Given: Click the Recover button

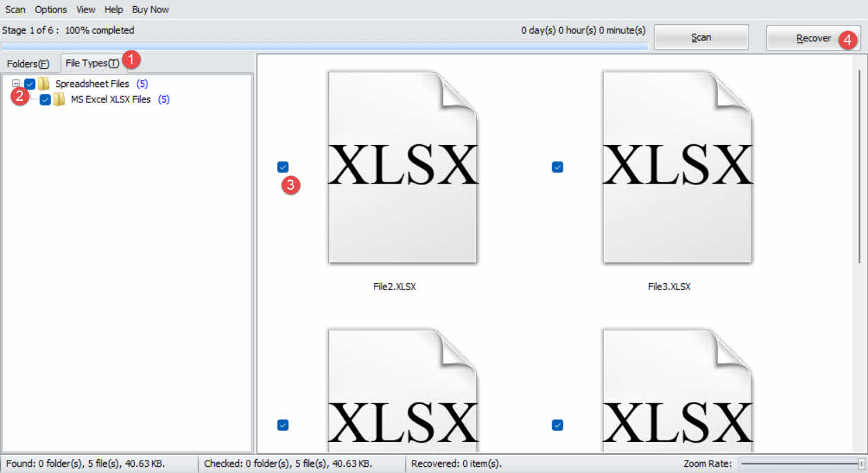Looking at the screenshot, I should (813, 38).
